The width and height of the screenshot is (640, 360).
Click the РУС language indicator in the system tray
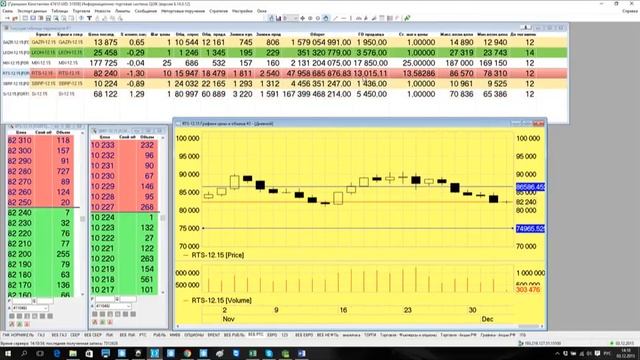(607, 353)
